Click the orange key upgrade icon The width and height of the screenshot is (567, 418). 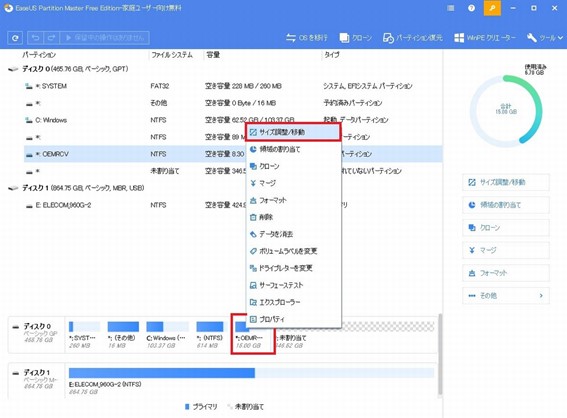coord(492,8)
